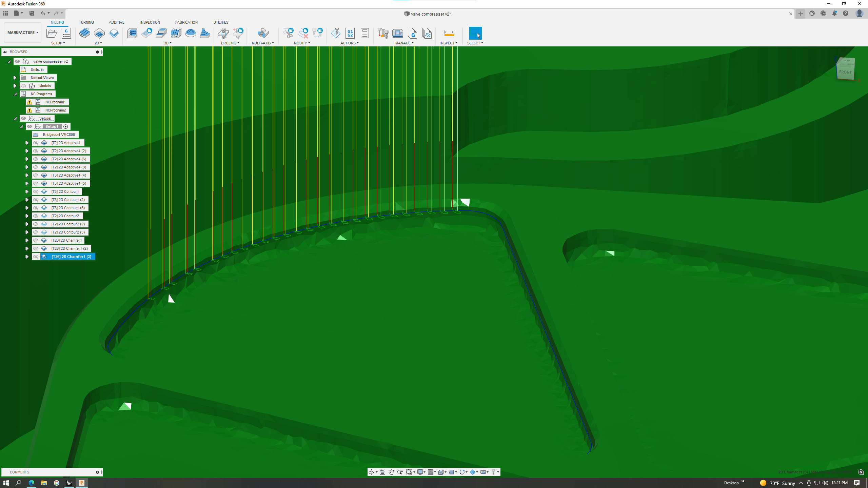Open the Drill tool in the Drilling panel
868x488 pixels.
pyautogui.click(x=223, y=33)
